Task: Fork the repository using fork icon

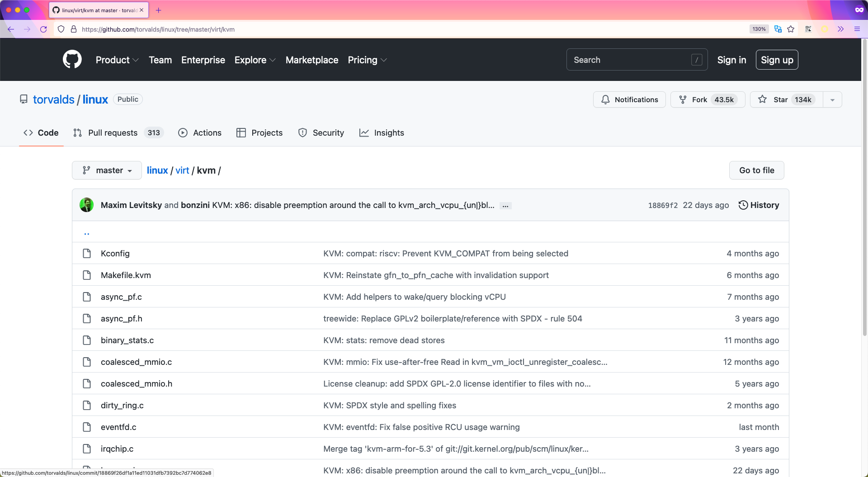Action: pyautogui.click(x=683, y=99)
